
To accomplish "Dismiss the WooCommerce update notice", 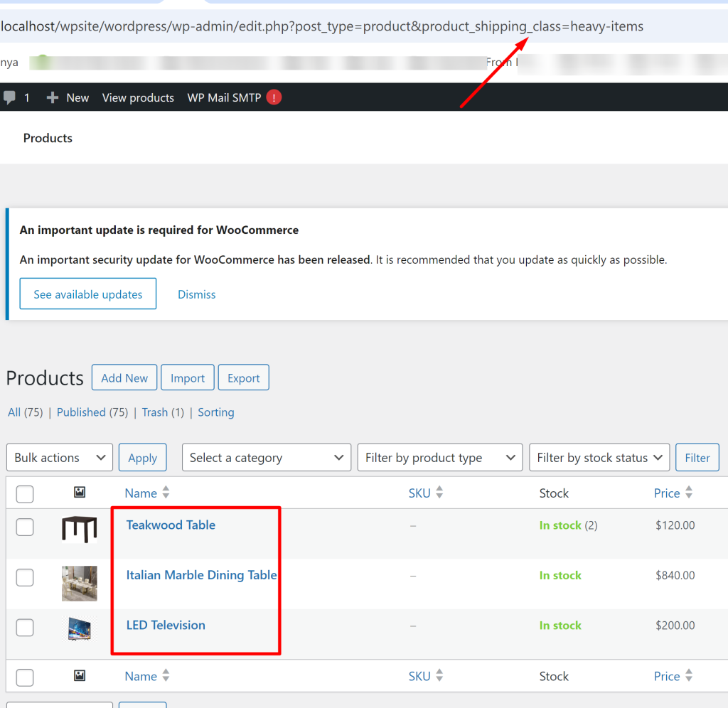I will pyautogui.click(x=197, y=294).
